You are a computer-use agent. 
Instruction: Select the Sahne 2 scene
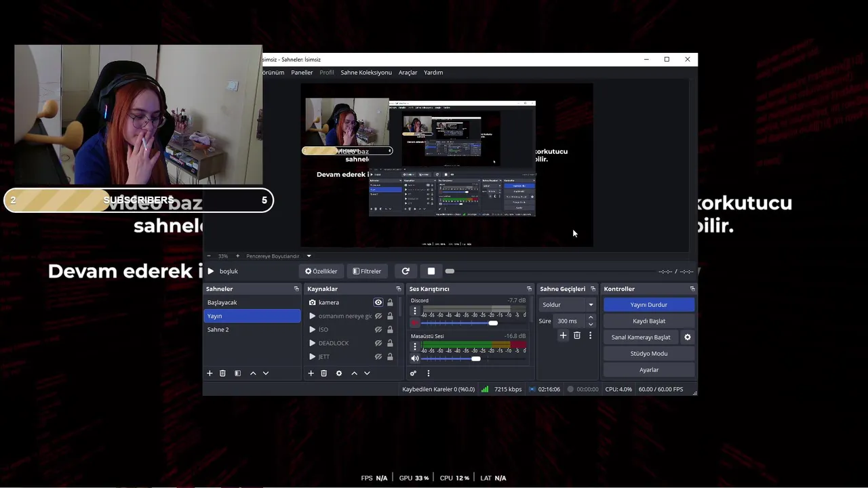tap(252, 329)
